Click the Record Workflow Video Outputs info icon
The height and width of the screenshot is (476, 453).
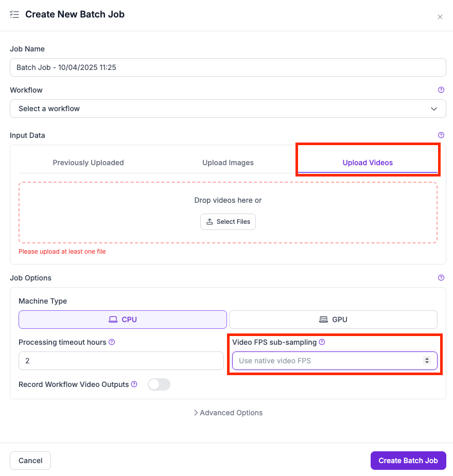pyautogui.click(x=134, y=384)
